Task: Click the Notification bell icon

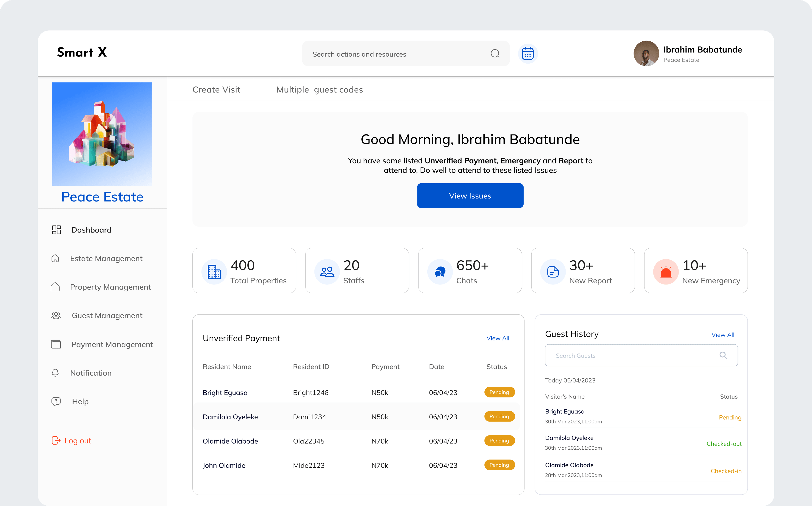Action: pos(55,373)
